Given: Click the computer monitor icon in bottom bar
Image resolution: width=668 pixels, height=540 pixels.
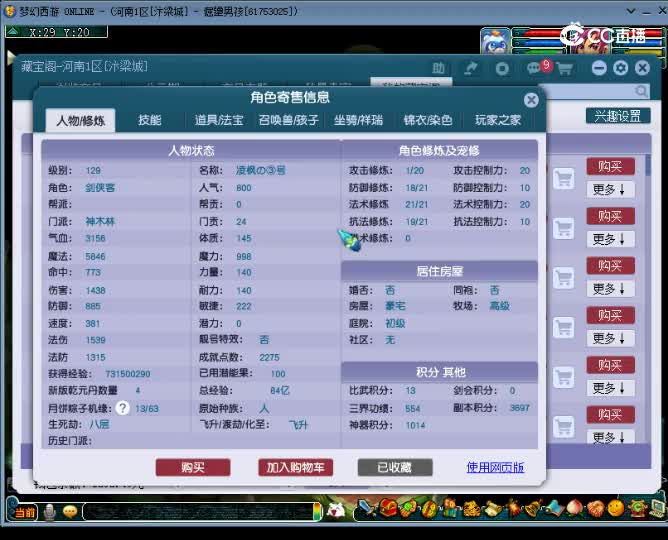Looking at the screenshot, I should (x=656, y=508).
